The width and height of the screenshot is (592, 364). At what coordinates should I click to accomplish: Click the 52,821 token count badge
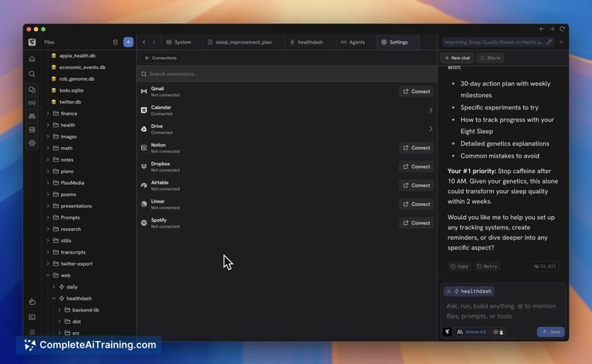(545, 266)
